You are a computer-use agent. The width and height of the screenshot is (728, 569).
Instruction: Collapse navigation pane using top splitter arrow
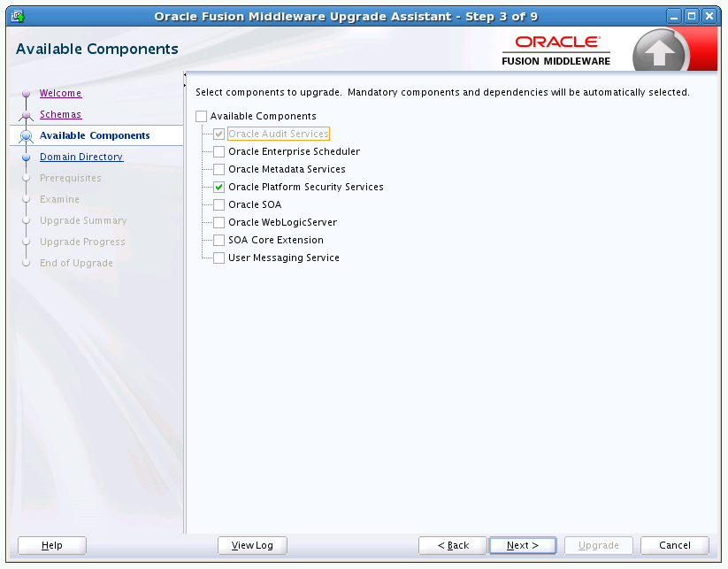point(184,75)
